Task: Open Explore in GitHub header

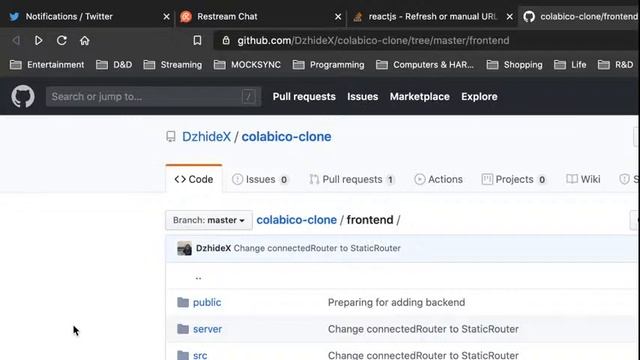Action: 479,97
